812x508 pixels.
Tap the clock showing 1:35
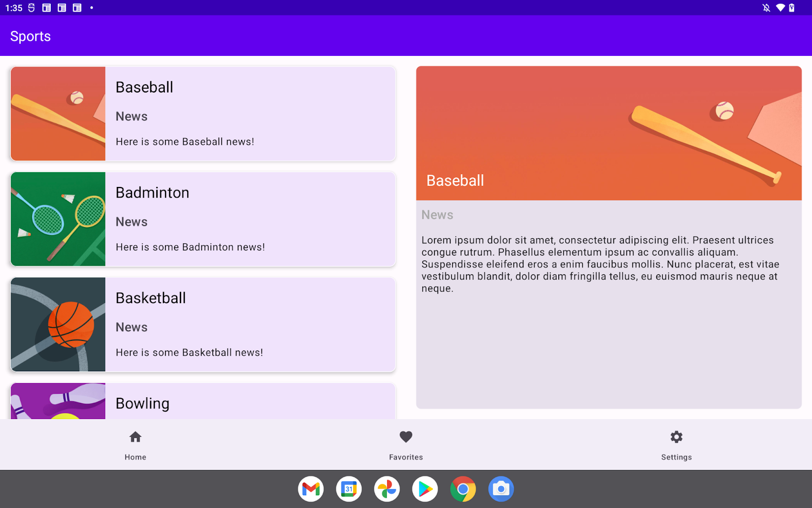click(13, 8)
